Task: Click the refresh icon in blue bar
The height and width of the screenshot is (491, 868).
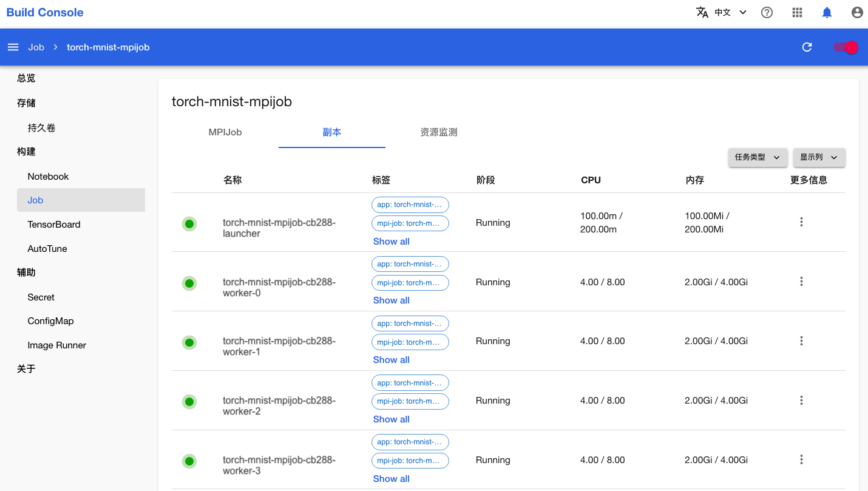Action: [x=807, y=47]
